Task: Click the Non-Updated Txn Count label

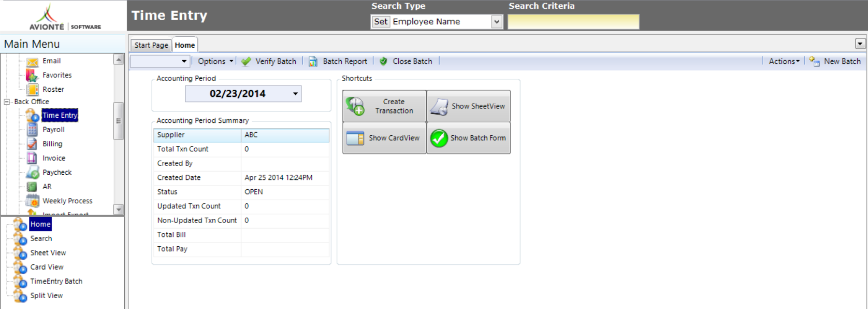Action: pyautogui.click(x=197, y=220)
